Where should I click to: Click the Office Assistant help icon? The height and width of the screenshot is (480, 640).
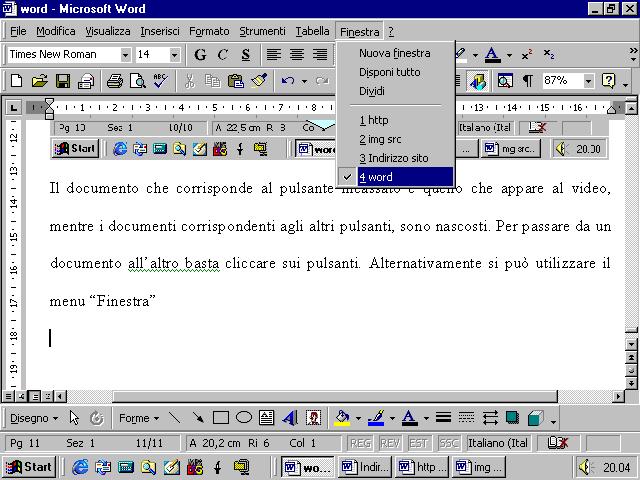pos(608,81)
